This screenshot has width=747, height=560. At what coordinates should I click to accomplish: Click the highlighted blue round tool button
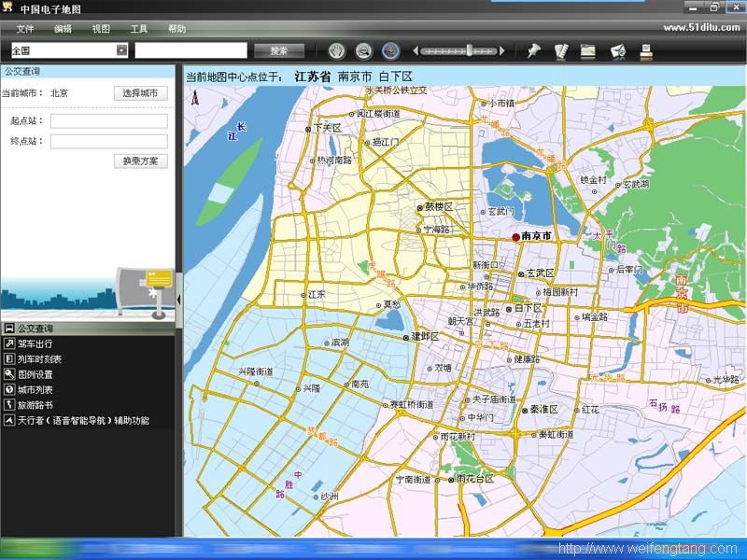[390, 50]
